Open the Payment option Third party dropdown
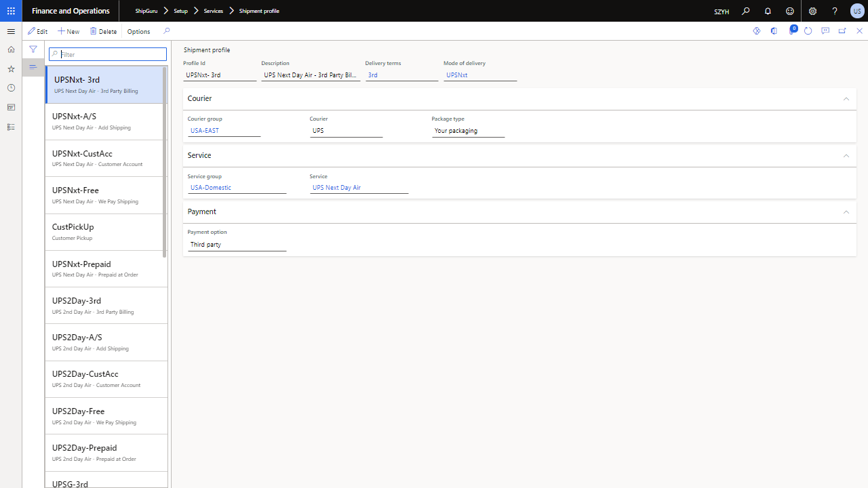The image size is (868, 488). tap(237, 245)
